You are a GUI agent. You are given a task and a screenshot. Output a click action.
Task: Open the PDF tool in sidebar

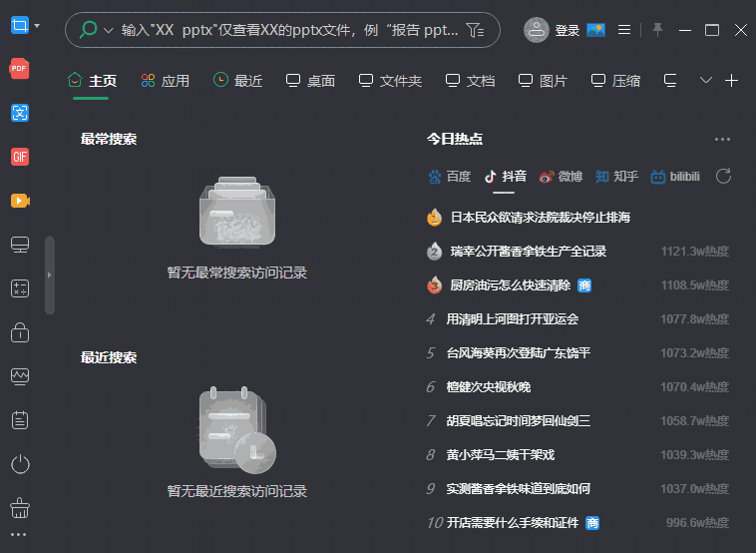click(19, 69)
